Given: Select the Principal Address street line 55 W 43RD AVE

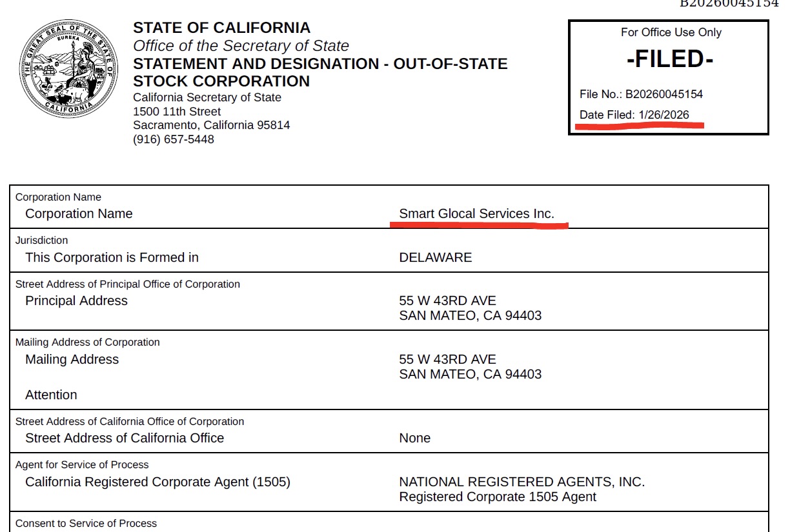Looking at the screenshot, I should tap(447, 301).
